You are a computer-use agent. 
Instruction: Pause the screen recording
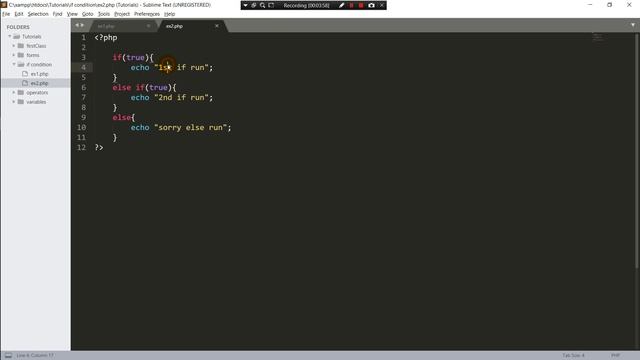click(x=351, y=5)
